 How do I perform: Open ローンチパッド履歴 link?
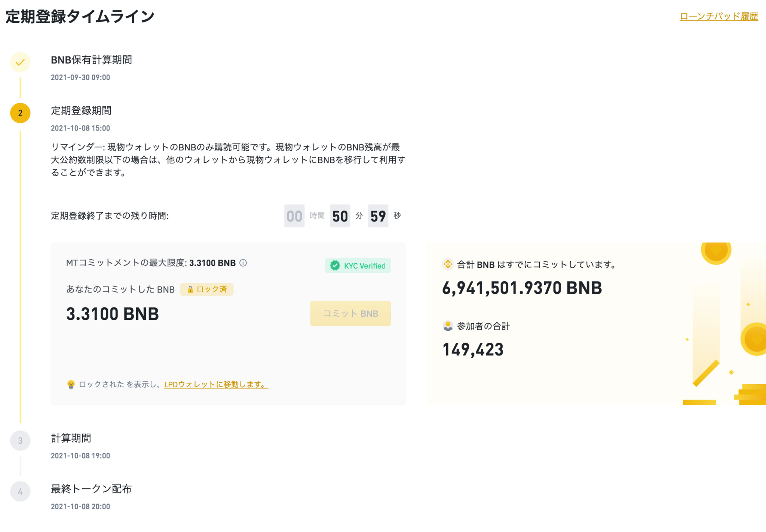718,16
